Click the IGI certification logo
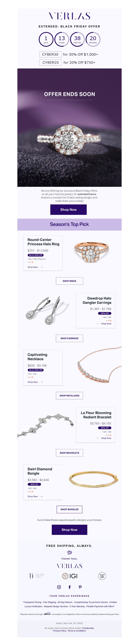This screenshot has height=644, width=139. click(69, 576)
